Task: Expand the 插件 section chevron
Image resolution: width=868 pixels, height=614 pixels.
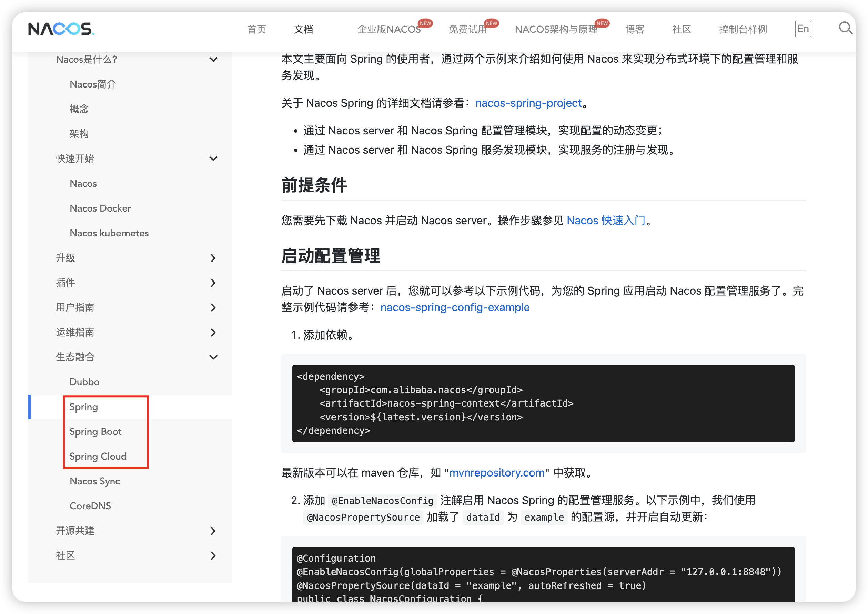Action: (x=213, y=283)
